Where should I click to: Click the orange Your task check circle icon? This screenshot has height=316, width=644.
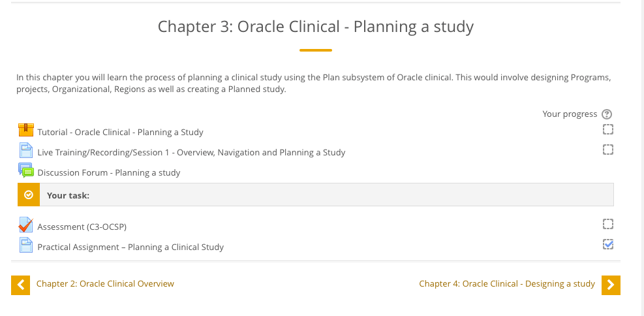pos(29,195)
